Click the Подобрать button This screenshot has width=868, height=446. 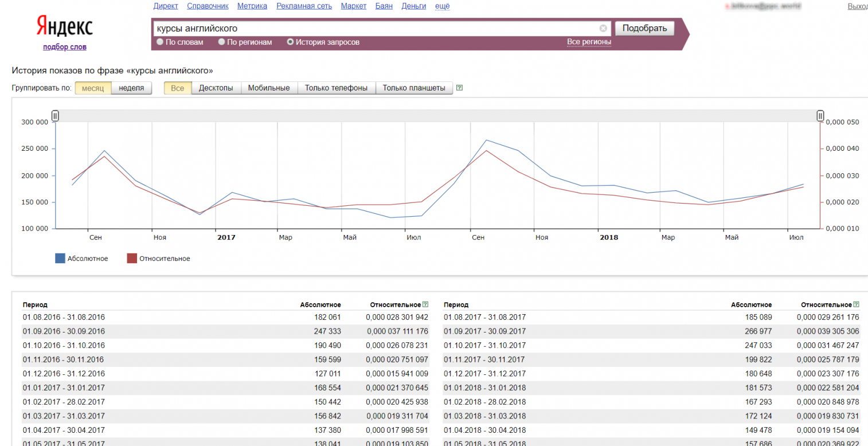pyautogui.click(x=644, y=28)
